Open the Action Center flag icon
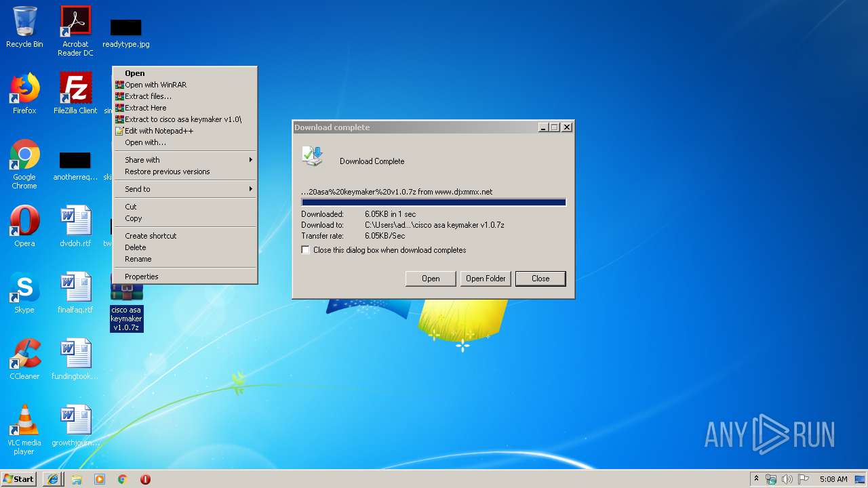The width and height of the screenshot is (868, 488). (804, 479)
